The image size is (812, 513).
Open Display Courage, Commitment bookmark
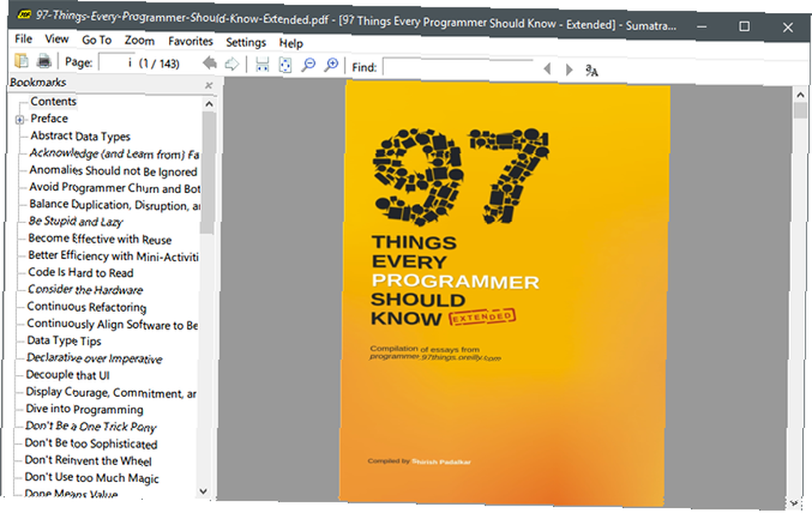coord(110,393)
